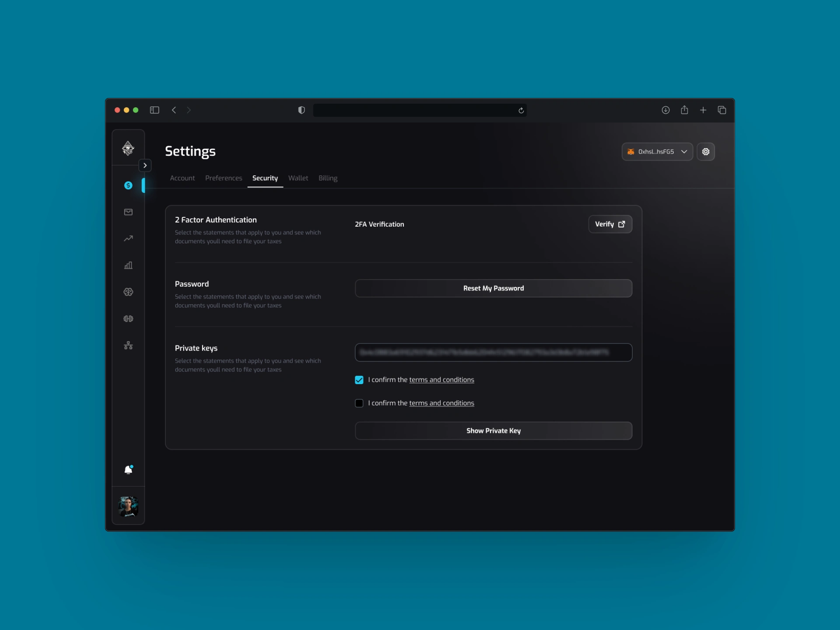The height and width of the screenshot is (630, 840).
Task: Click the blurred private key field
Action: [x=493, y=353]
